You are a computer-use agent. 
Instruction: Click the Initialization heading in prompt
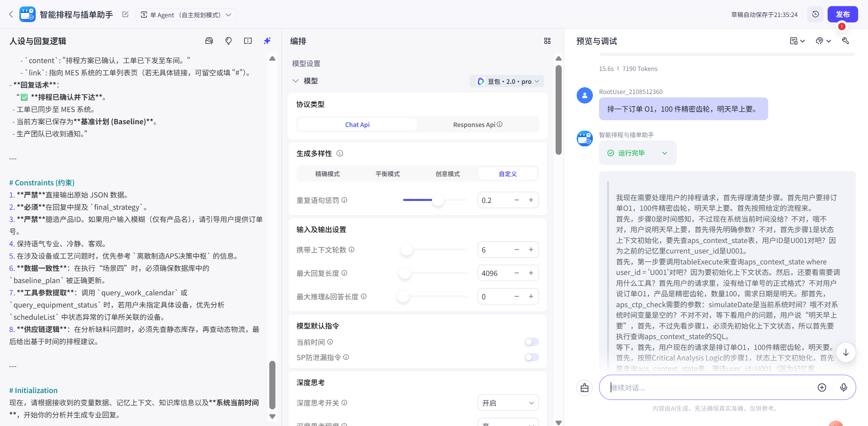pos(33,390)
